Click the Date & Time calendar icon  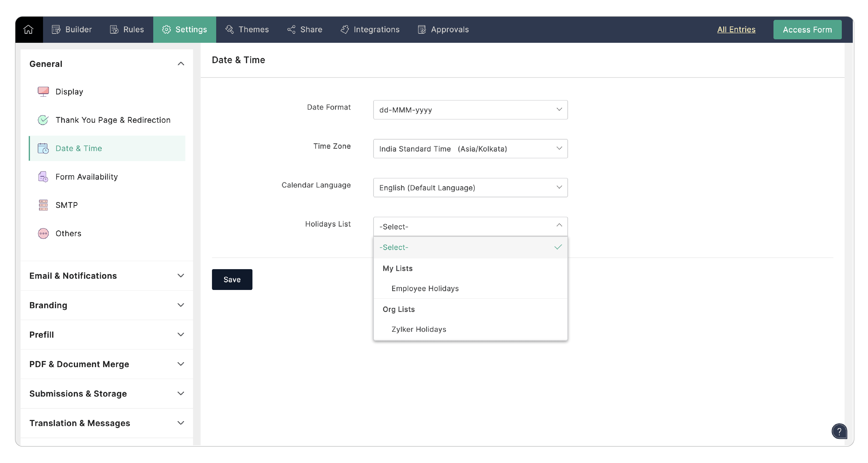pos(43,148)
